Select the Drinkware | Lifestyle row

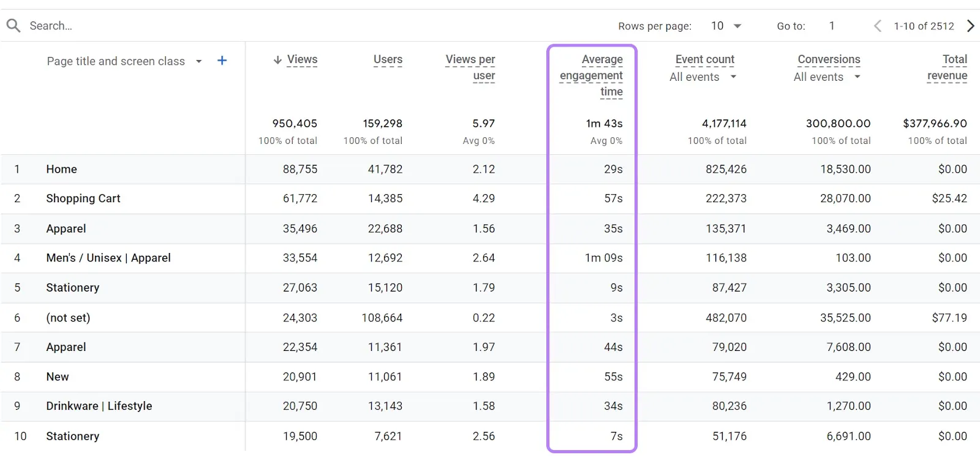point(490,406)
